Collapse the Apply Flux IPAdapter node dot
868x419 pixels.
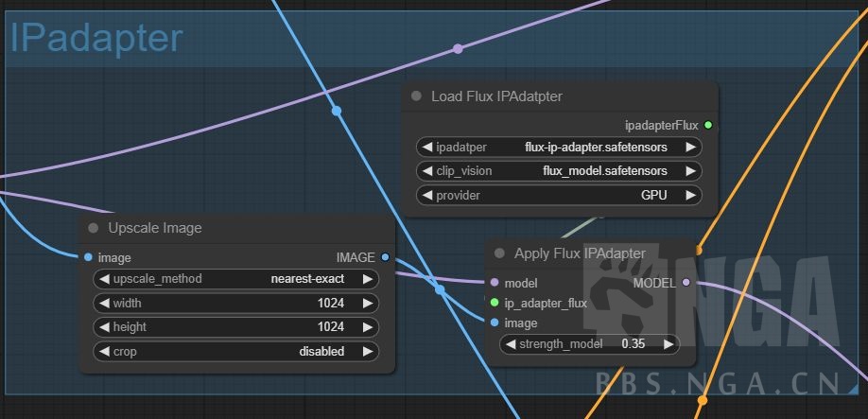(x=499, y=253)
